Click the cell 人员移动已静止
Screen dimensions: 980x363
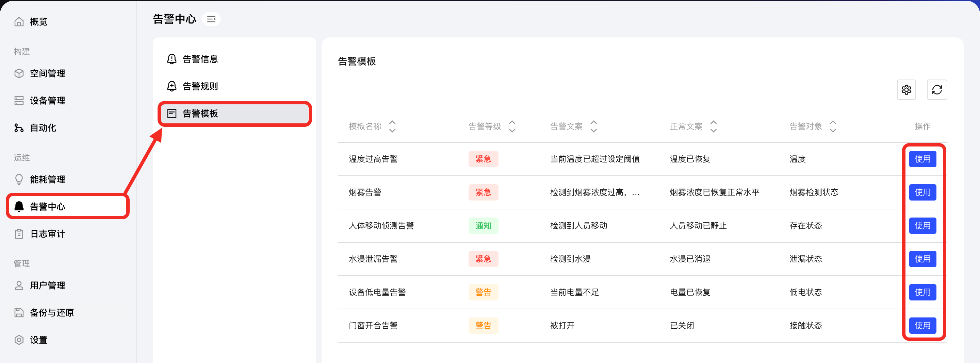[x=698, y=225]
